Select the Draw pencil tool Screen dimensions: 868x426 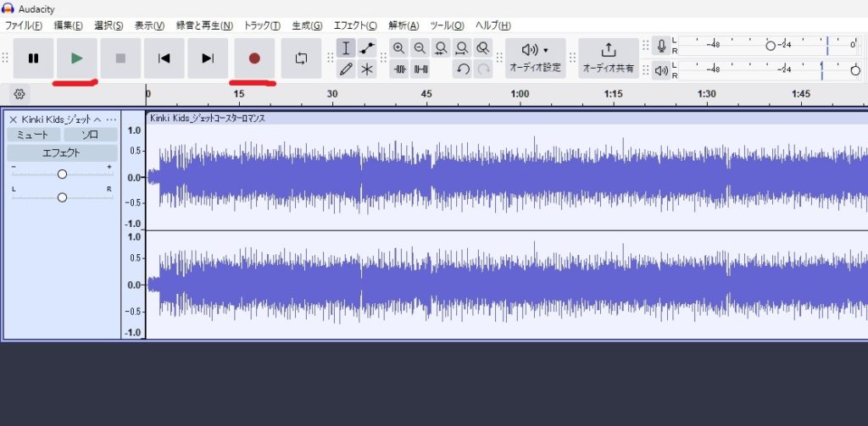[x=346, y=69]
